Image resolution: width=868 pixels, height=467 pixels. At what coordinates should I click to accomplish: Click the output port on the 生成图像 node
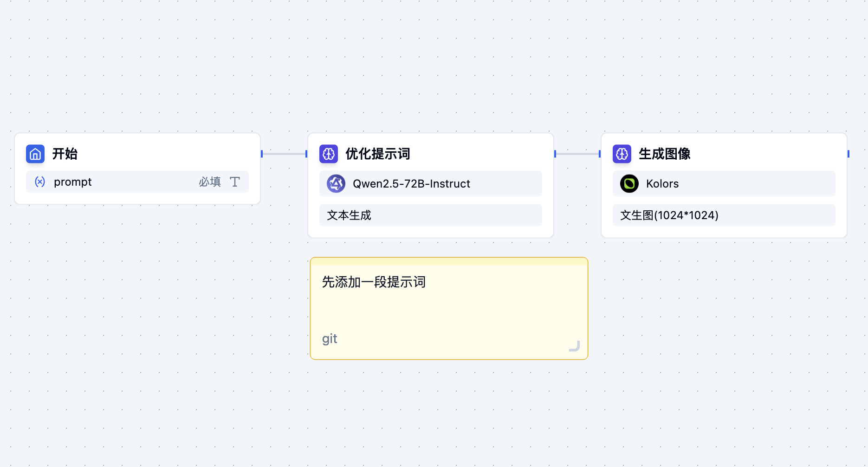(849, 154)
